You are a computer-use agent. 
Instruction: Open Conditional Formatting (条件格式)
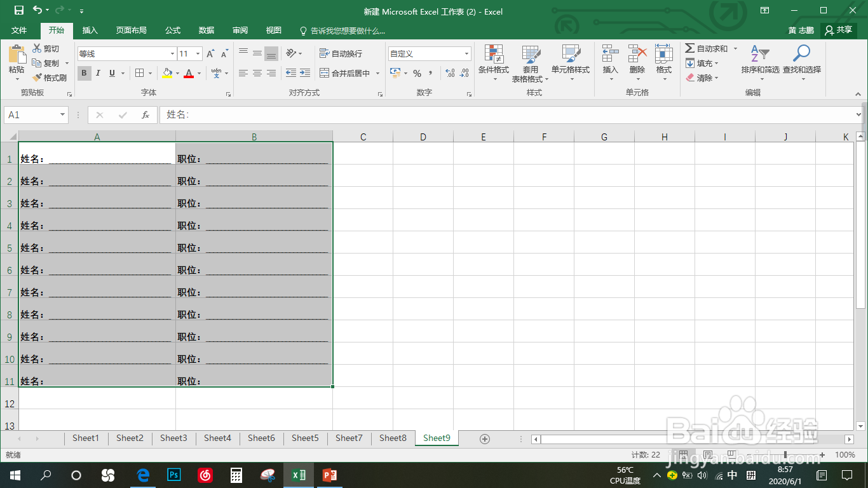point(494,62)
